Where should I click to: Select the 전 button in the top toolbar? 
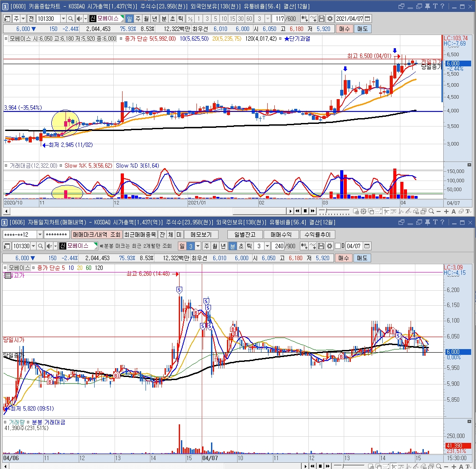[31, 19]
